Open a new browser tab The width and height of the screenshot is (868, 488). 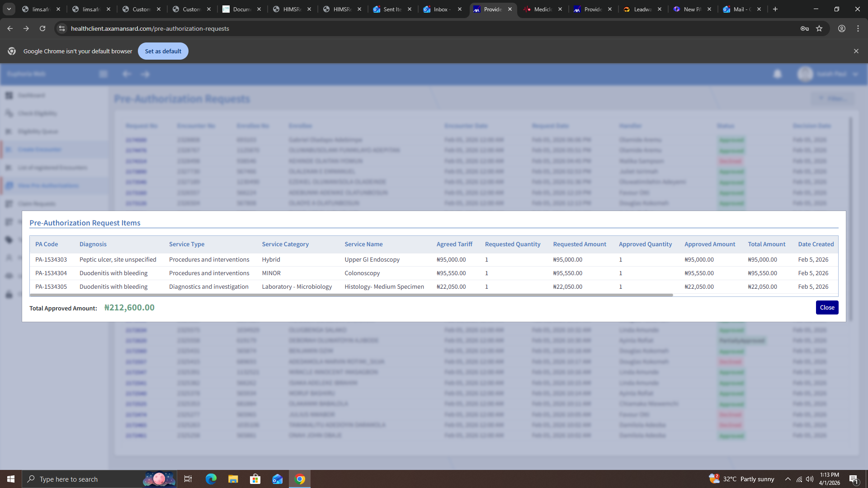(x=775, y=9)
